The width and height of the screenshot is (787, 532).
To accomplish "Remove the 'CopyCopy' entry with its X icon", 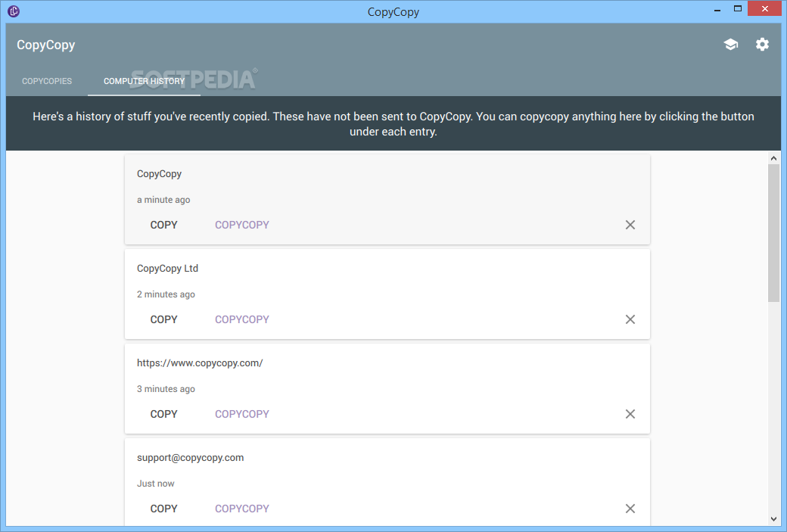I will point(630,225).
